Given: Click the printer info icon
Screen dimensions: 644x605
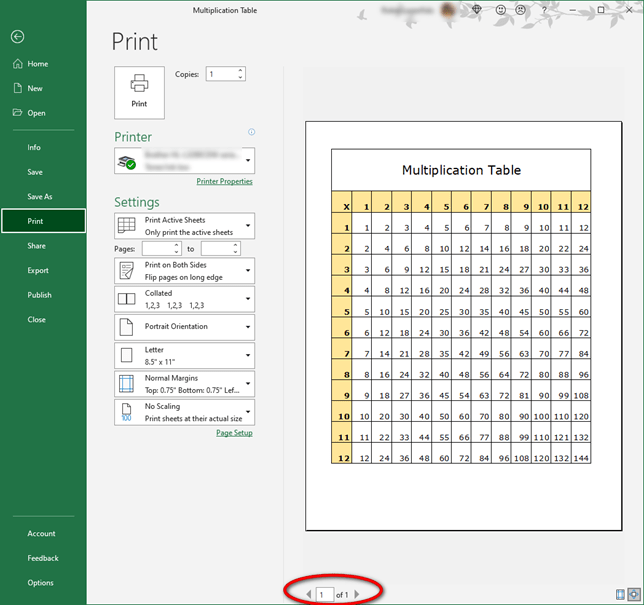Looking at the screenshot, I should tap(251, 132).
